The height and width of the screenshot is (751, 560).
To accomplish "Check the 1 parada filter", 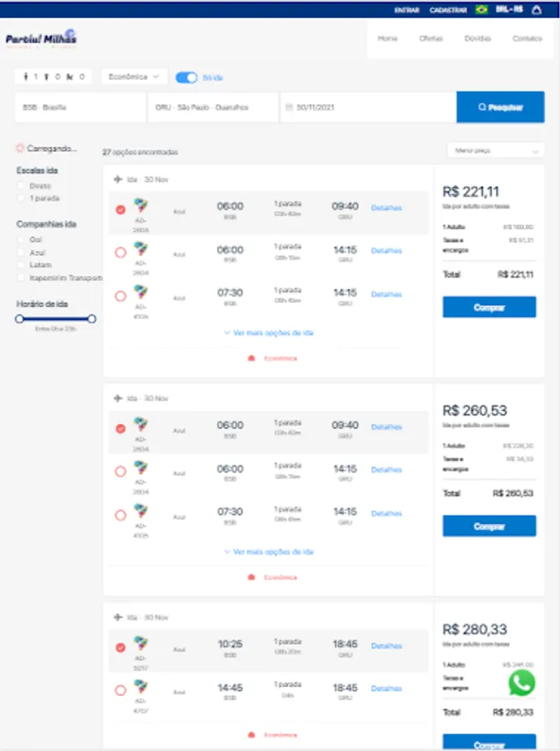I will [x=21, y=198].
